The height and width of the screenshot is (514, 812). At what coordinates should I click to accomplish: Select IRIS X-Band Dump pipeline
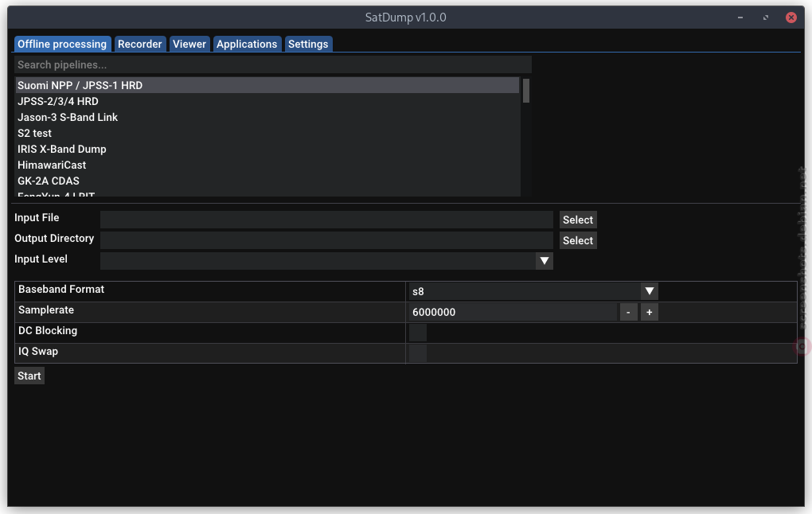coord(267,149)
